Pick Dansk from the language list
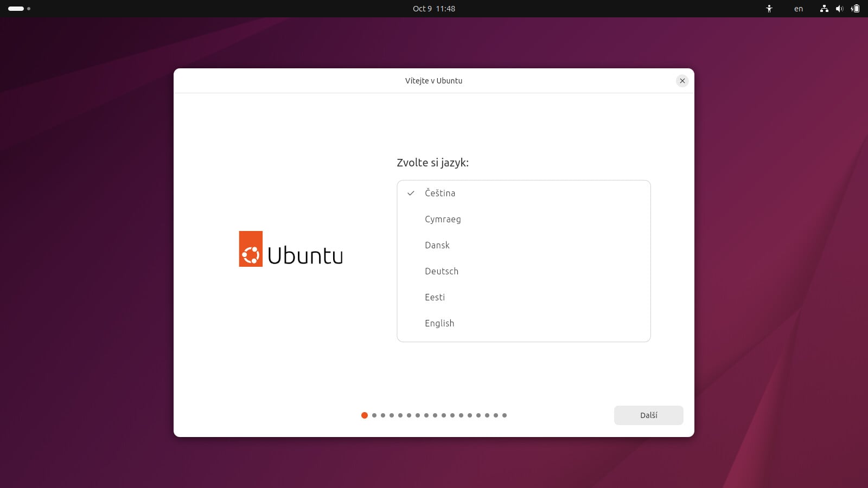 (x=524, y=245)
